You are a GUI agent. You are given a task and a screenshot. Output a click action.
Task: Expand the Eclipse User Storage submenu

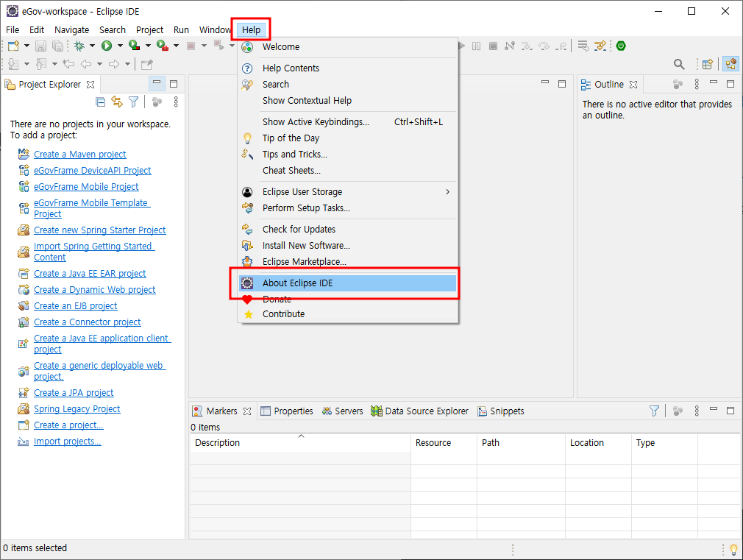tap(348, 192)
